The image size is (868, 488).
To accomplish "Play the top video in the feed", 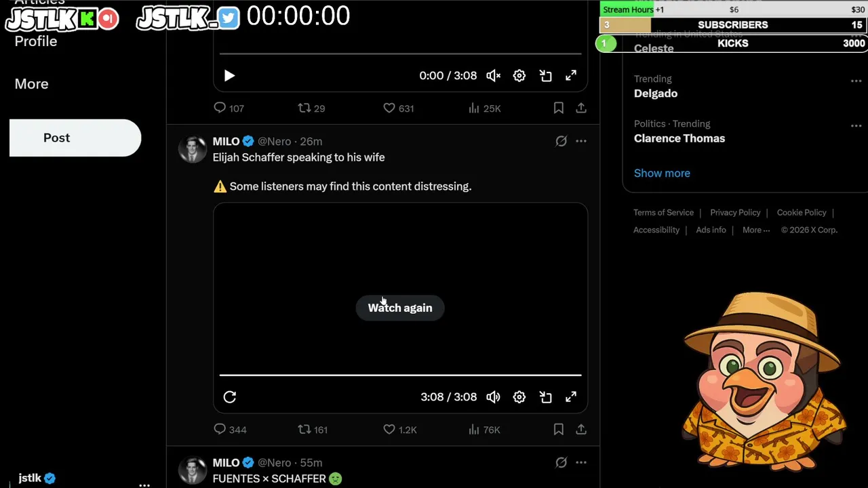I will coord(229,76).
